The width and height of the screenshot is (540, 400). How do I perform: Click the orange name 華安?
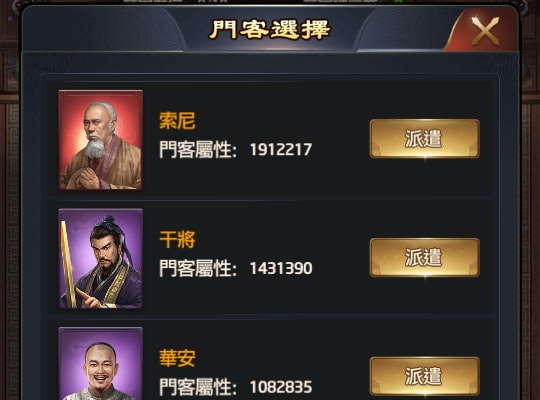click(177, 358)
